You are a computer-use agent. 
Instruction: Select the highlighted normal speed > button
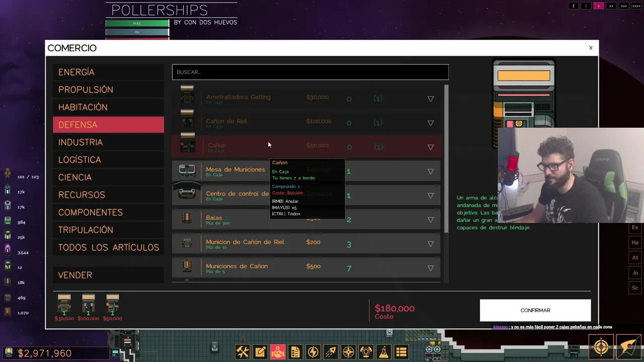[598, 6]
